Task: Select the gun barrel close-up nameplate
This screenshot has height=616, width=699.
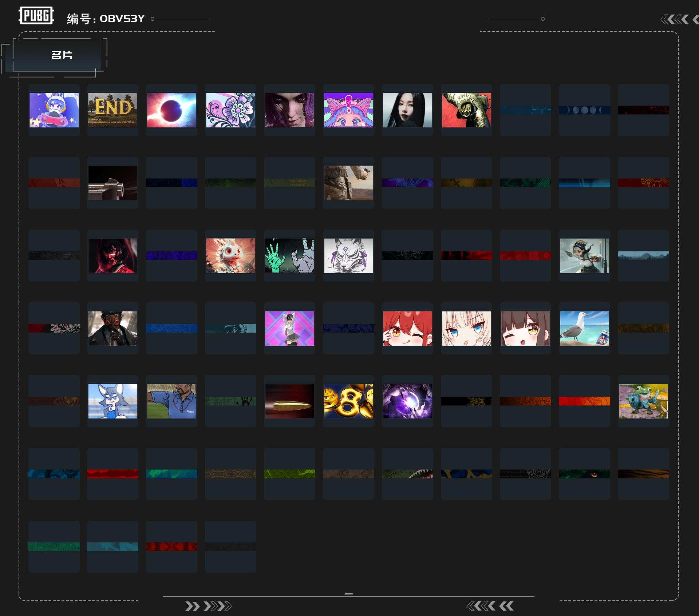Action: 113,183
